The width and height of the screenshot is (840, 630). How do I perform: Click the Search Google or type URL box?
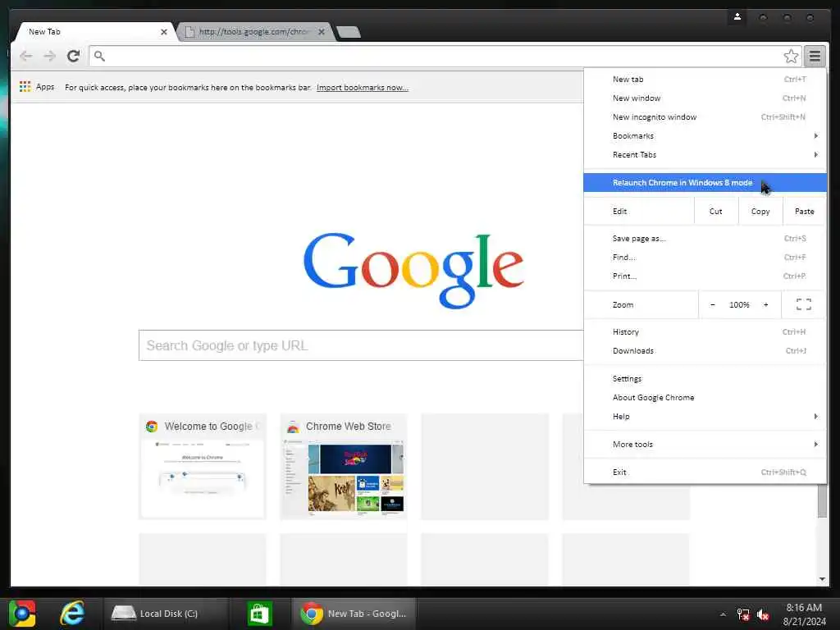tap(362, 345)
